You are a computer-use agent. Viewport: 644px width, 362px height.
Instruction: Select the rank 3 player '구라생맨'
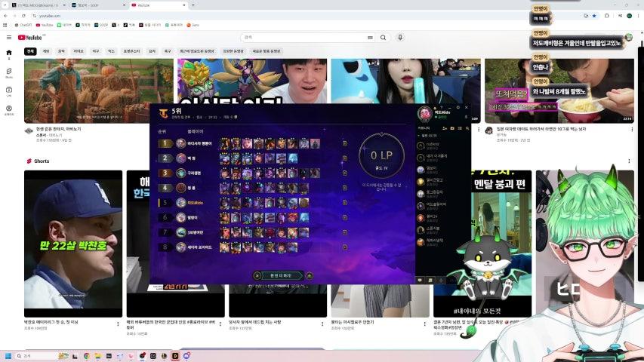pyautogui.click(x=194, y=173)
